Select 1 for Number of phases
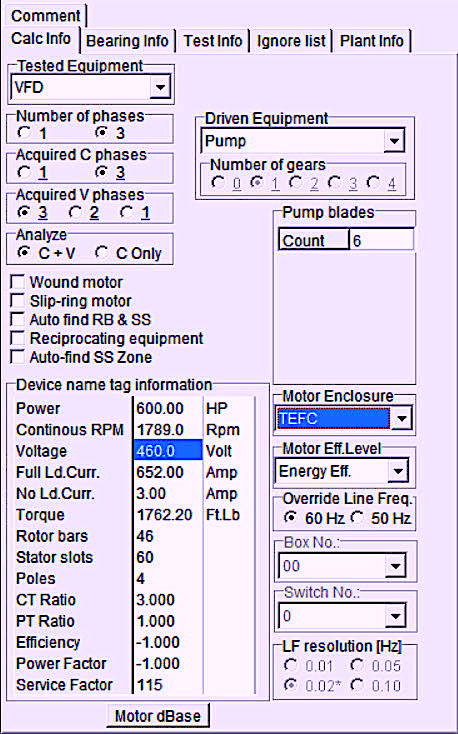 pos(24,133)
